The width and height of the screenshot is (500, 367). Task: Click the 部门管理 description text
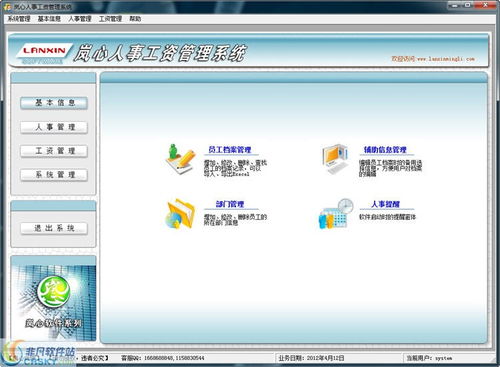click(235, 220)
